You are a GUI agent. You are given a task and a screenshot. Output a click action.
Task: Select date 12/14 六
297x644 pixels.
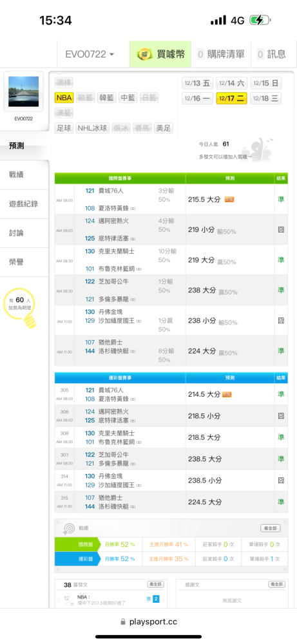[232, 83]
